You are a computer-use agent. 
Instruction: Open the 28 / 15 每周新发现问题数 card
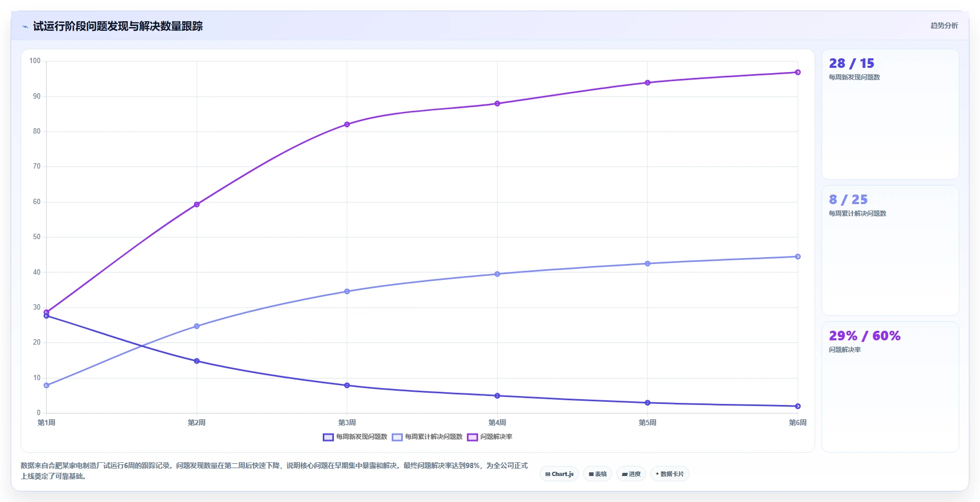tap(890, 114)
